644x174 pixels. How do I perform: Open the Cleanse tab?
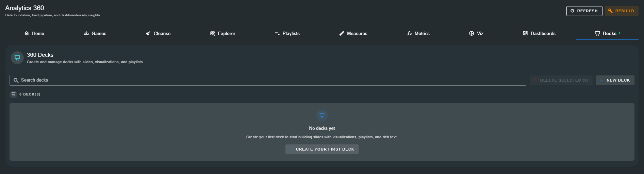pos(158,33)
